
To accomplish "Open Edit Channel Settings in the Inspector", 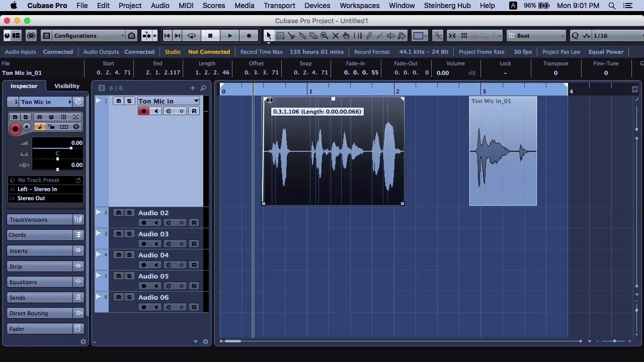I will [x=78, y=102].
